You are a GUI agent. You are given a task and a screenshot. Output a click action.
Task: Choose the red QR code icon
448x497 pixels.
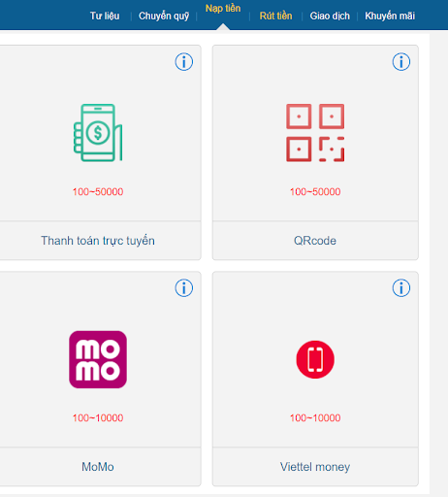pyautogui.click(x=315, y=133)
